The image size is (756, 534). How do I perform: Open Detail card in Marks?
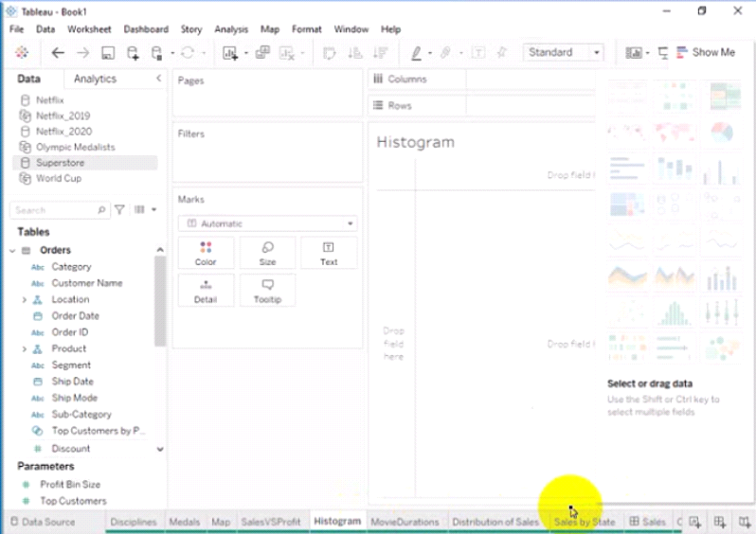pyautogui.click(x=206, y=291)
